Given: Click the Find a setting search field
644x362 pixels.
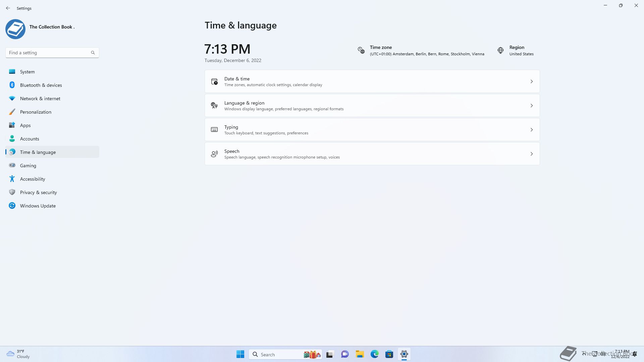Looking at the screenshot, I should coord(49,53).
